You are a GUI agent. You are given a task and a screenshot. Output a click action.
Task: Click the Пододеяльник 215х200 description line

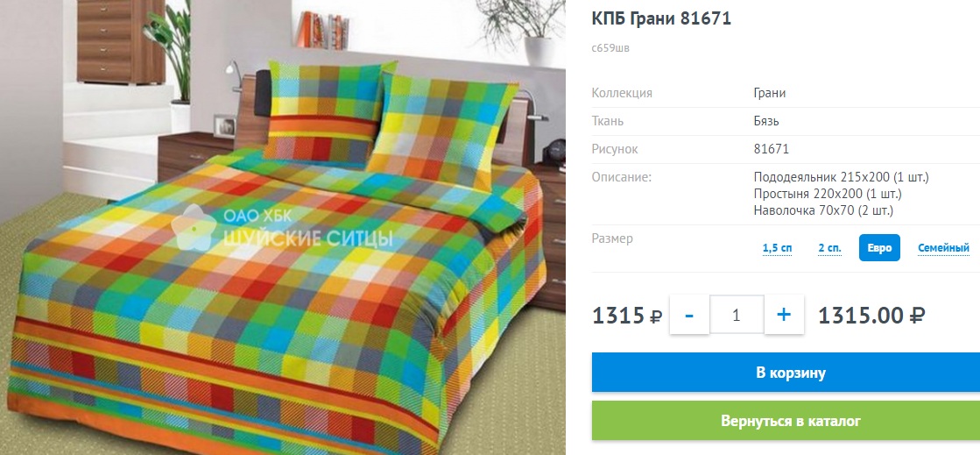click(842, 177)
